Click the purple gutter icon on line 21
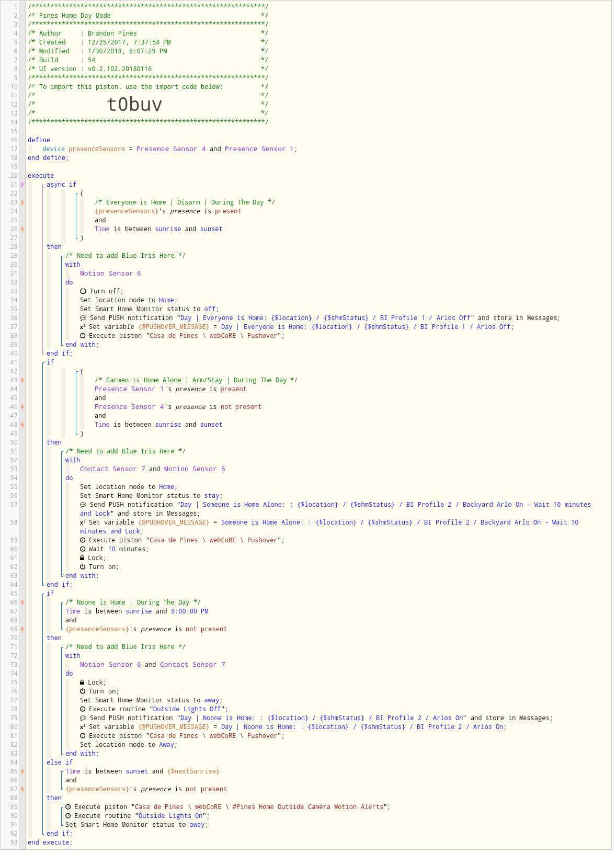616x854 pixels. 22,185
